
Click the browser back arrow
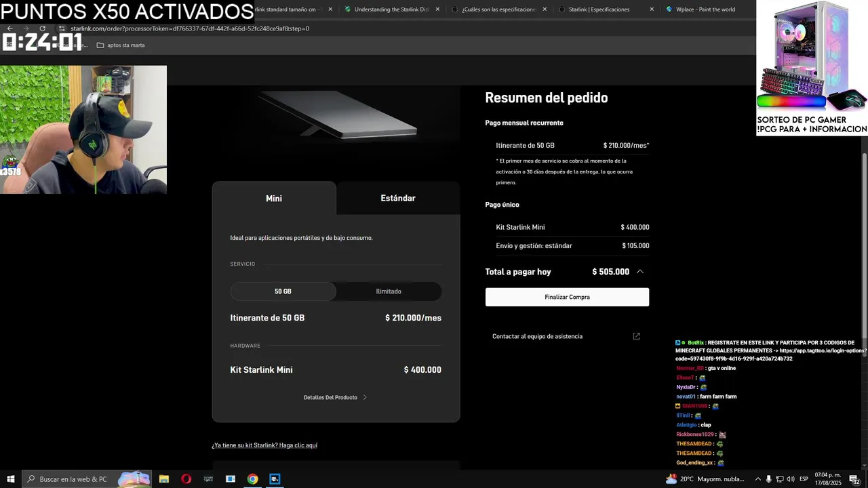(x=9, y=28)
